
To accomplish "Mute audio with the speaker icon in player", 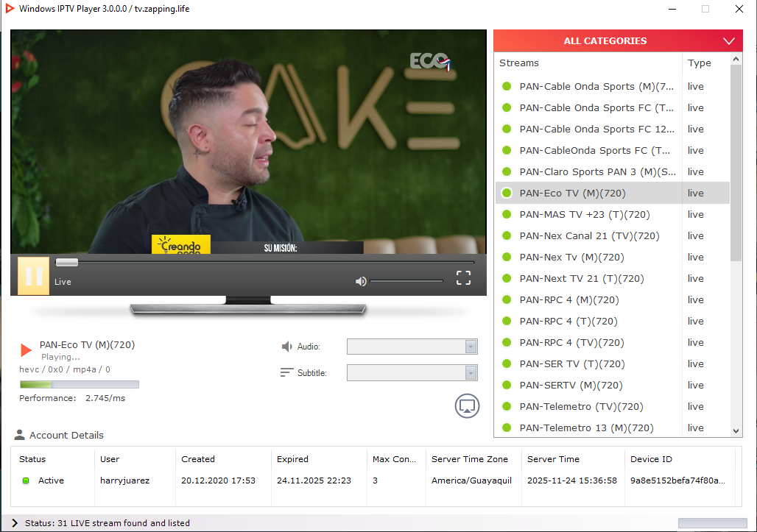I will [x=361, y=281].
